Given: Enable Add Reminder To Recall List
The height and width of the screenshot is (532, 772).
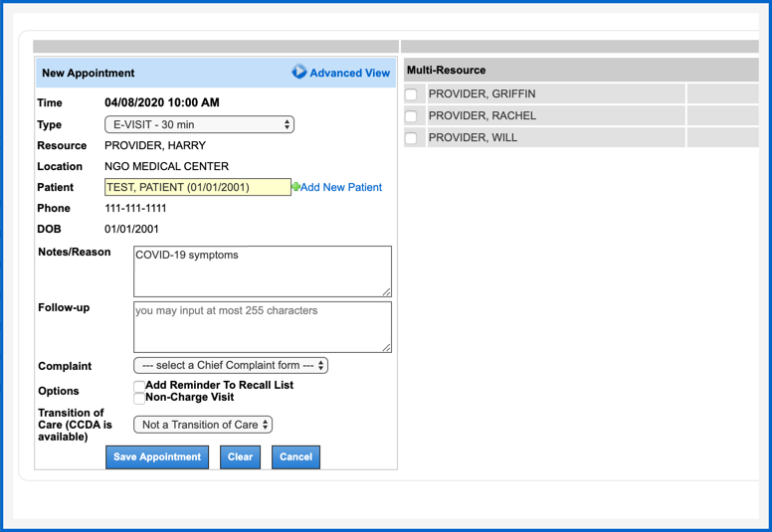Looking at the screenshot, I should pyautogui.click(x=139, y=386).
